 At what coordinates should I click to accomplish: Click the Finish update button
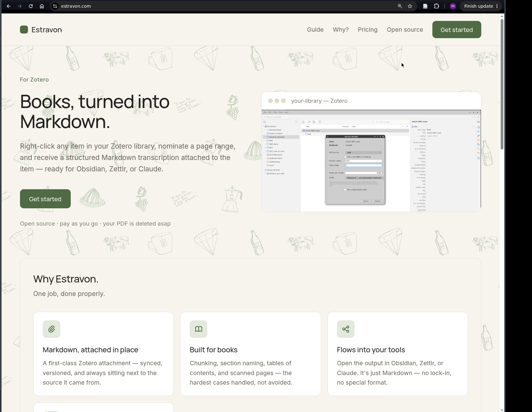point(478,6)
